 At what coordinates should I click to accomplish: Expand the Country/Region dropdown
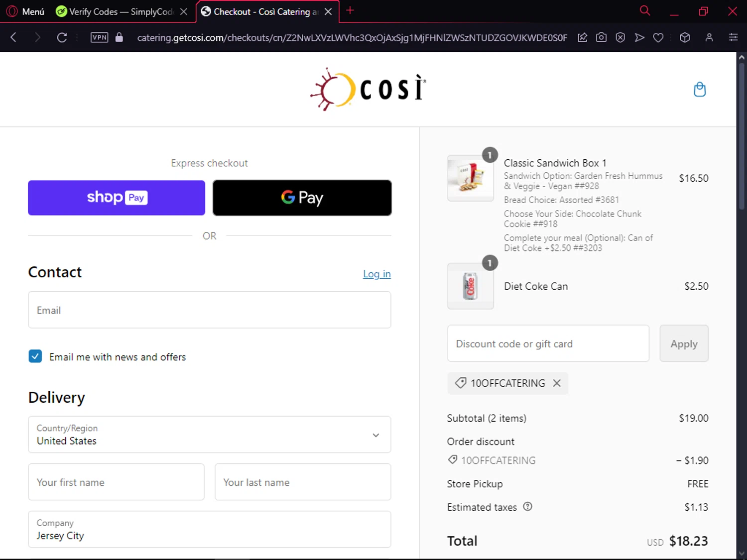[x=210, y=435]
